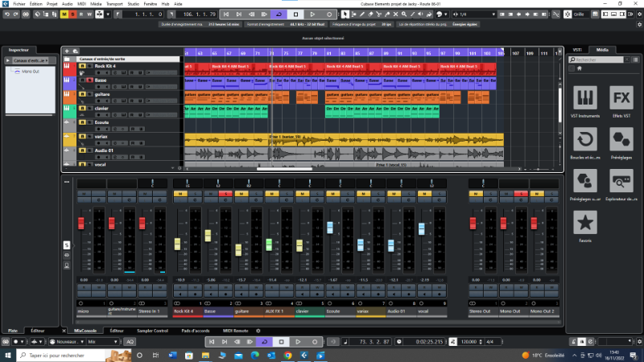Unmute the guitare mixer channel
This screenshot has height=362, width=644.
241,194
